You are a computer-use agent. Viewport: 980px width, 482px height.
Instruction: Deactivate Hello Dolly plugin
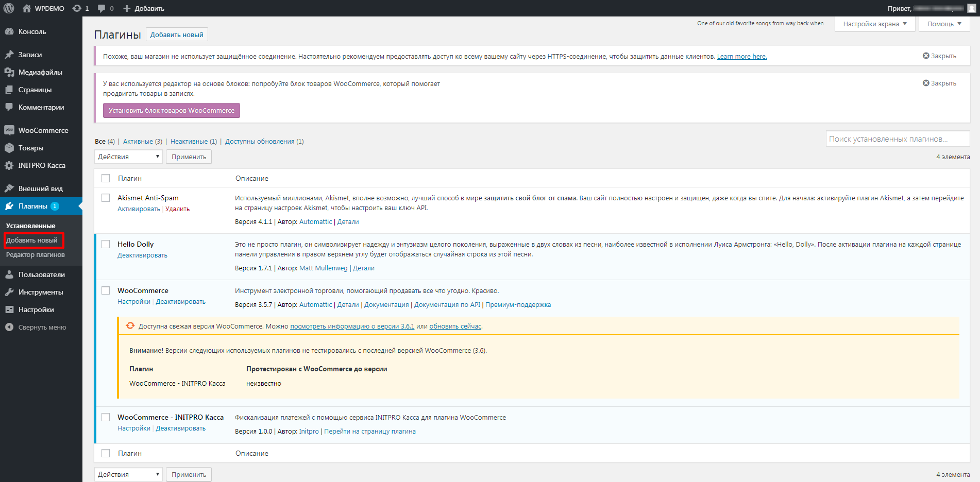click(x=142, y=255)
